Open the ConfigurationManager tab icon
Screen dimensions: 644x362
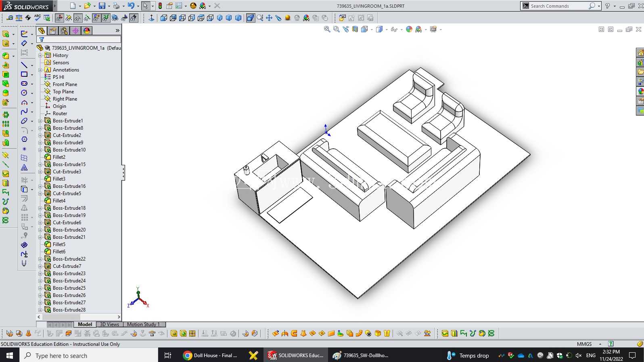click(x=64, y=31)
